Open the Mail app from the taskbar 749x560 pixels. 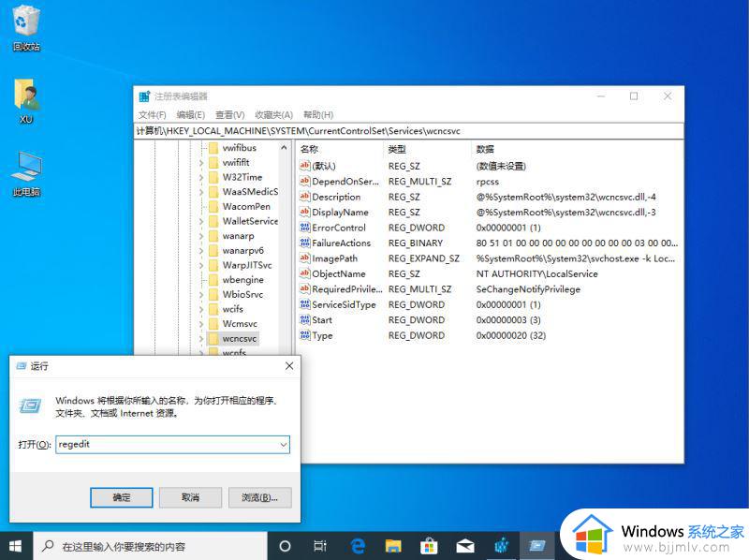point(464,546)
